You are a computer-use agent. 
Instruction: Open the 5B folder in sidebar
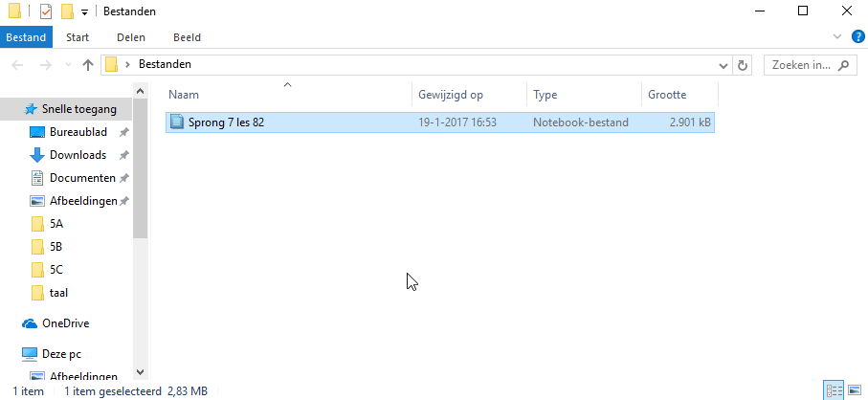point(56,247)
